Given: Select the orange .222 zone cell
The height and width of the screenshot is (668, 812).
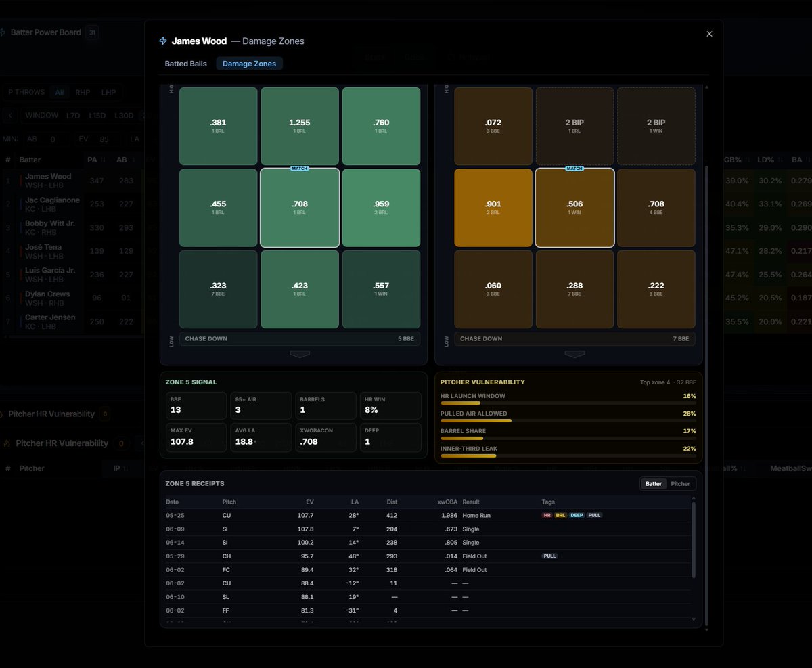Looking at the screenshot, I should click(656, 290).
